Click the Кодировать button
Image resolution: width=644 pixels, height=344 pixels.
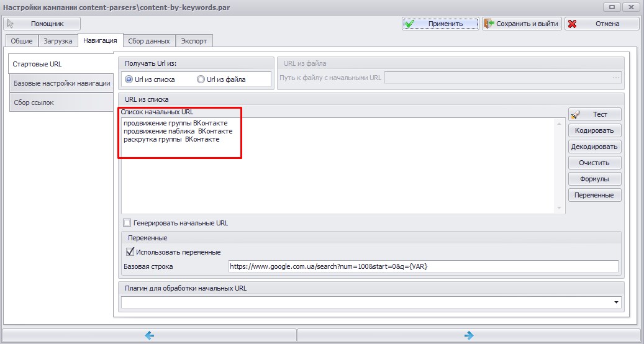594,130
